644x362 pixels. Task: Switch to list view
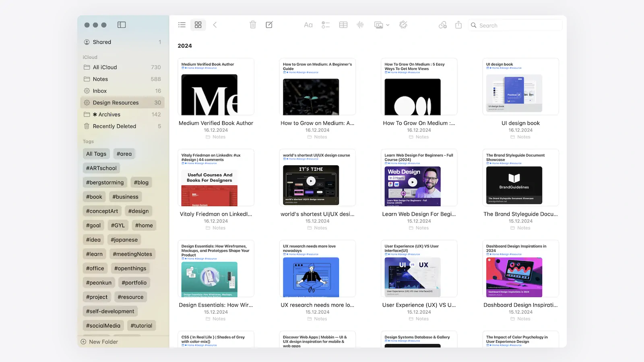point(182,25)
